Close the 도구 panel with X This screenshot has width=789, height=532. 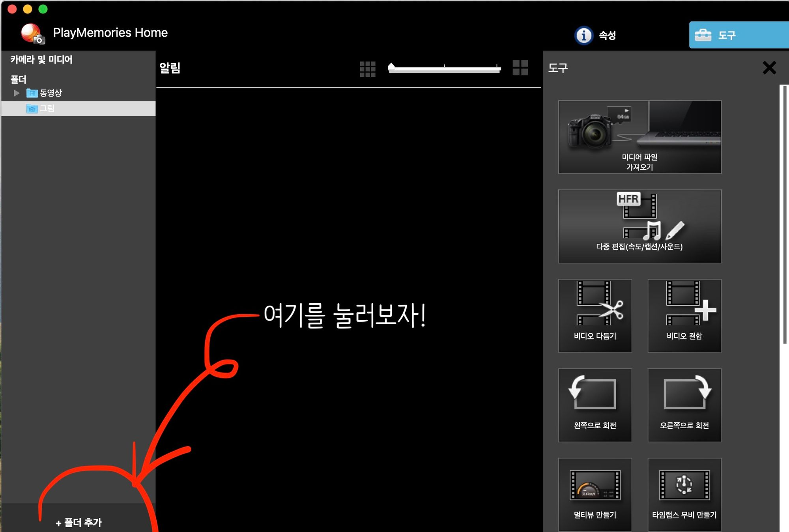[x=769, y=68]
